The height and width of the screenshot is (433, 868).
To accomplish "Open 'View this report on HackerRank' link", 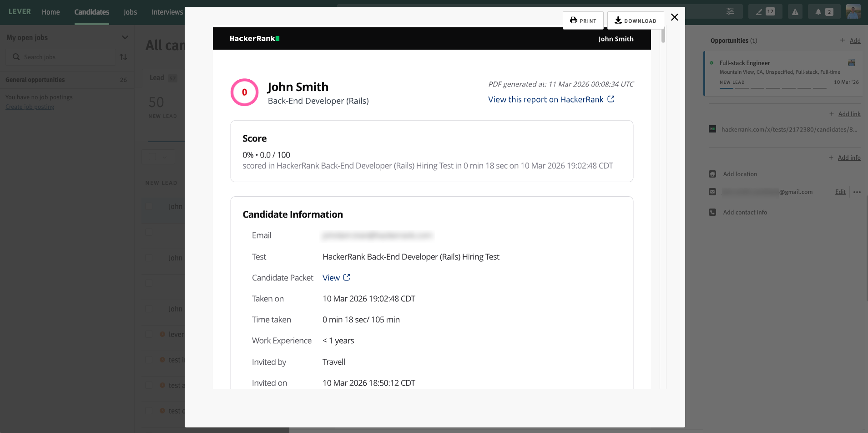I will click(551, 99).
